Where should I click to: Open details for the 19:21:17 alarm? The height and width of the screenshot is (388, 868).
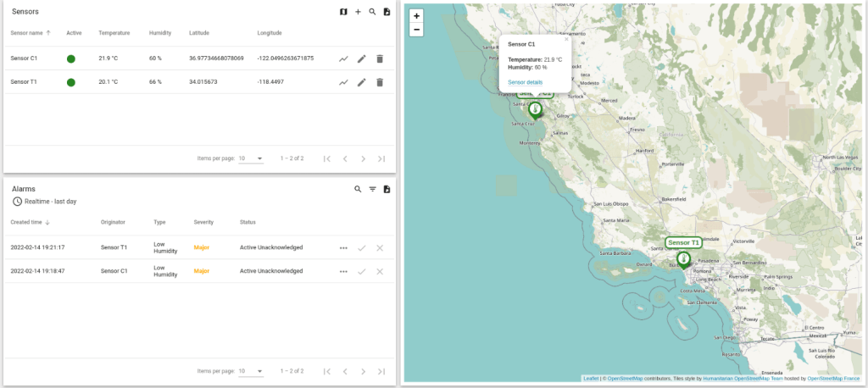pyautogui.click(x=344, y=248)
